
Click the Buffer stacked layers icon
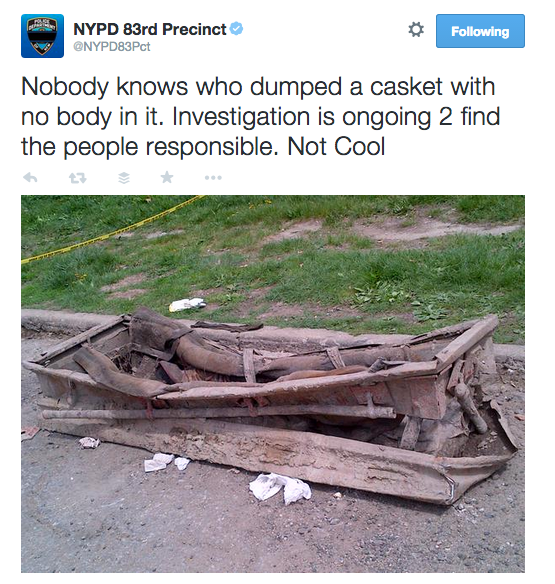(124, 178)
